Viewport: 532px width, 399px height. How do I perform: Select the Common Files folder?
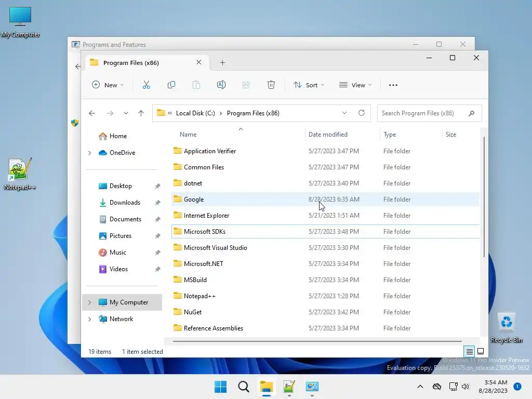(325, 167)
